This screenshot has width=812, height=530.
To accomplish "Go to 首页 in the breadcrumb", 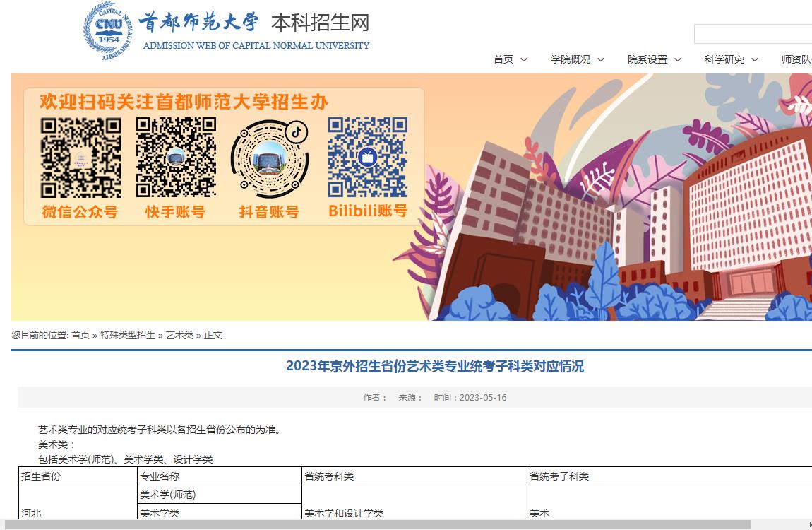I will [x=80, y=335].
